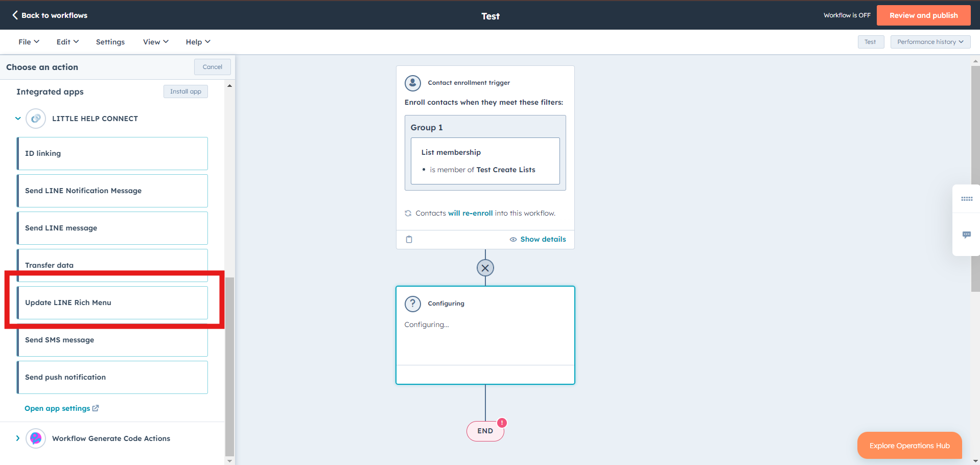Open the Settings menu item

pyautogui.click(x=110, y=42)
